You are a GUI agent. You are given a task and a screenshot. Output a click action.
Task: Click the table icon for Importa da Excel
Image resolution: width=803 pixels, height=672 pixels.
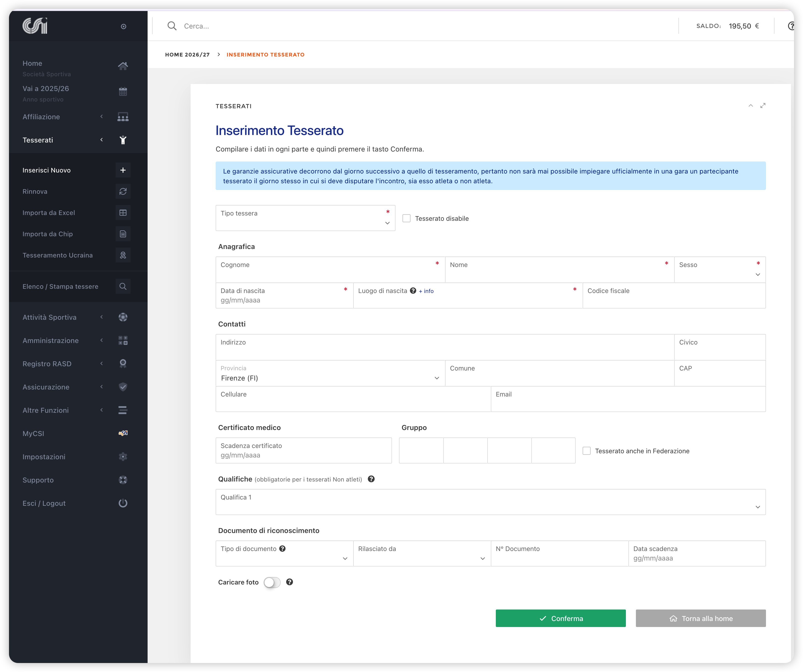coord(123,213)
